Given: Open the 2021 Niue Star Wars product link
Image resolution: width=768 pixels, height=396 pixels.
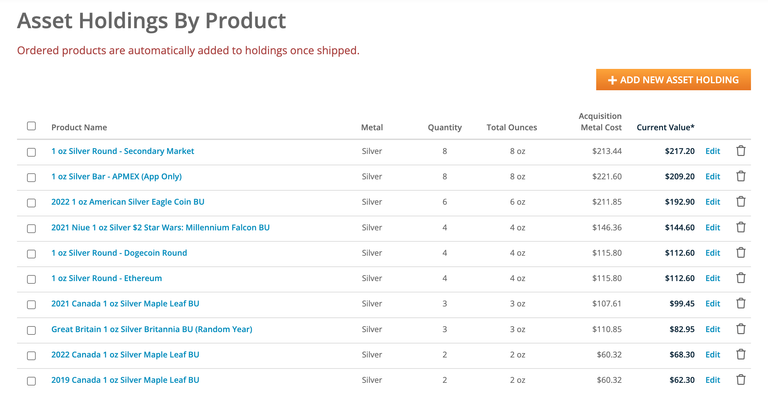Looking at the screenshot, I should point(160,227).
